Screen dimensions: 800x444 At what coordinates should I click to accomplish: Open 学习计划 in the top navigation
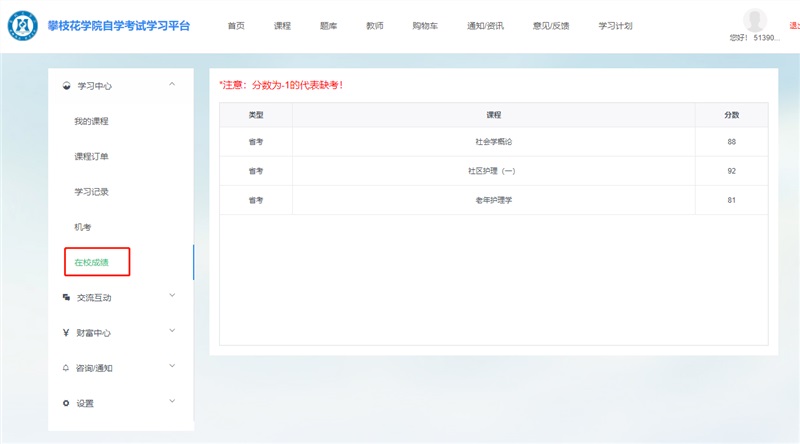click(615, 26)
